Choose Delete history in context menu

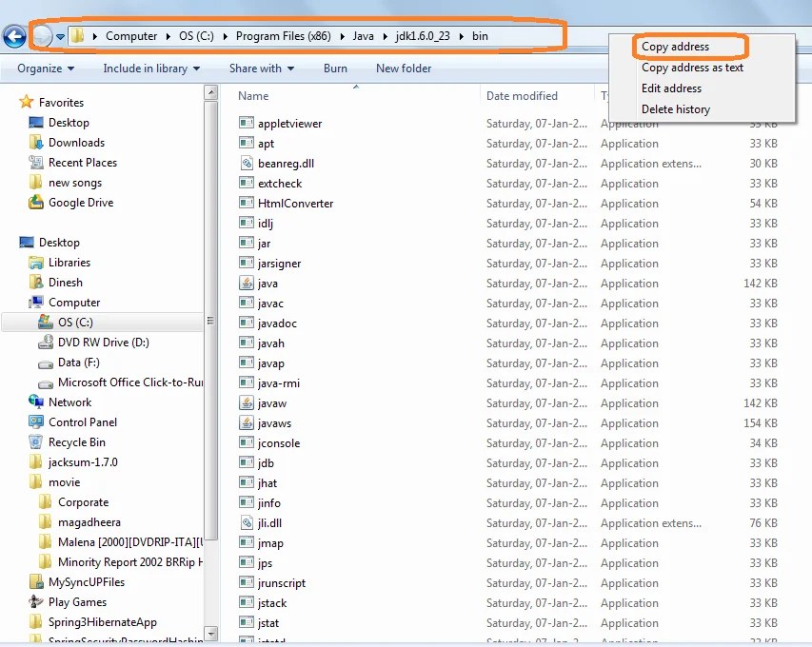point(676,109)
